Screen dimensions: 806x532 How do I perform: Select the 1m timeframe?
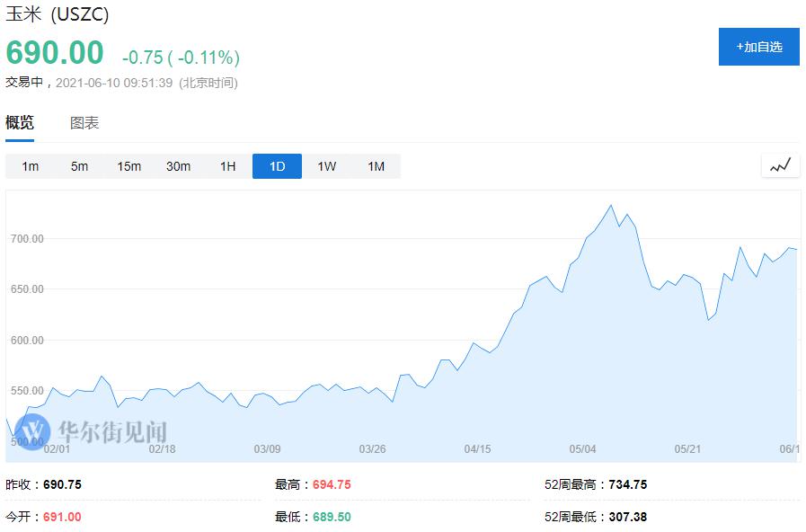pyautogui.click(x=31, y=166)
